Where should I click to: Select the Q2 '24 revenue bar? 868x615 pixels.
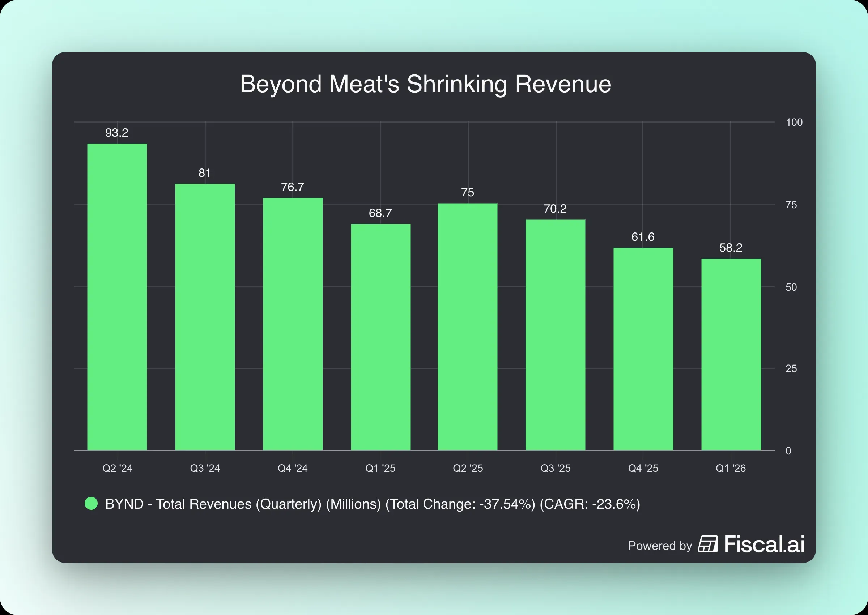[117, 297]
